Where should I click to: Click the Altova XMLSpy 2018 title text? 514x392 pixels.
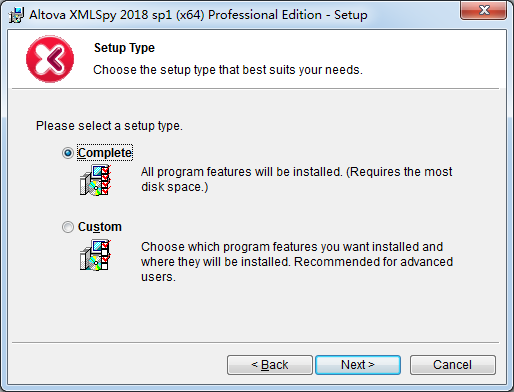click(x=198, y=15)
